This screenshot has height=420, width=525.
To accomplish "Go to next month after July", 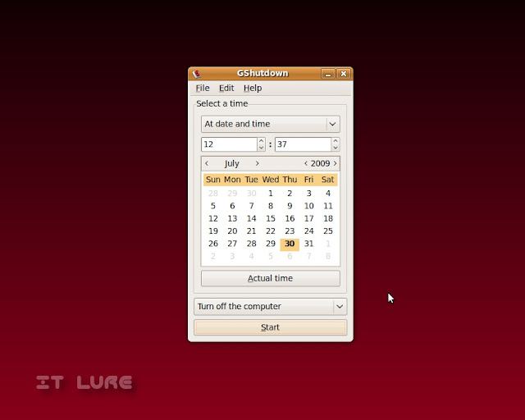I will 257,163.
